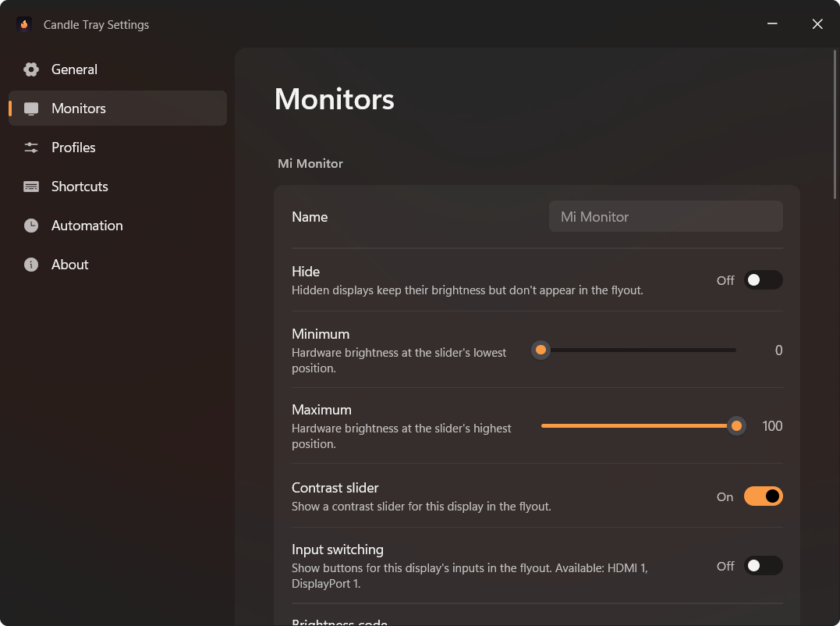The height and width of the screenshot is (626, 840).
Task: Minimize the Candle Tray Settings window
Action: pos(772,24)
